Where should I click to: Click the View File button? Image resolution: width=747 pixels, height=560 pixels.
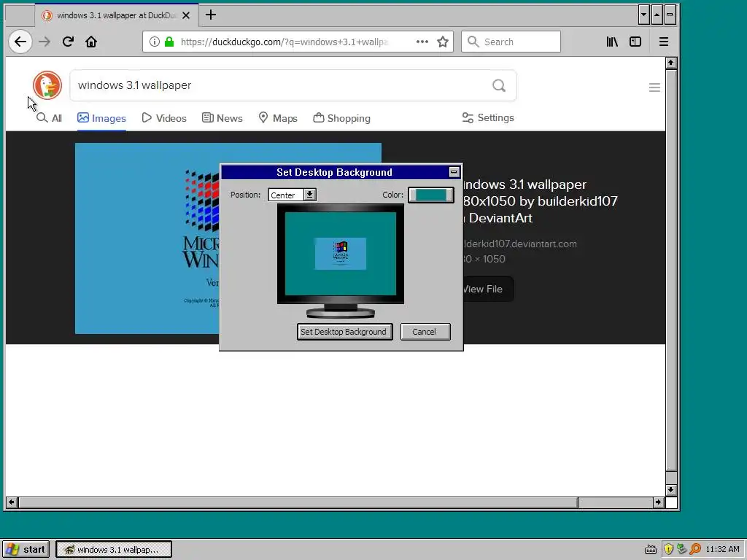[x=487, y=289]
